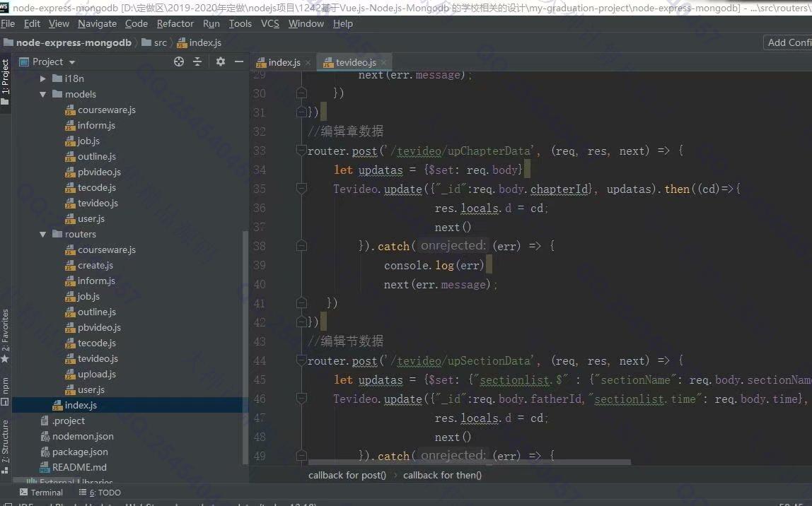
Task: Open the Run menu
Action: 211,24
